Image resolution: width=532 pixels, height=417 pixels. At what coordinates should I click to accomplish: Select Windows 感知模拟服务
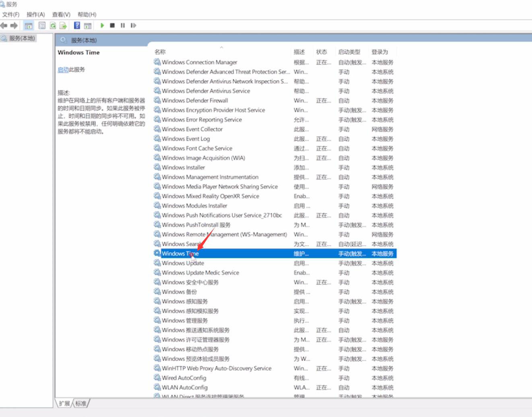(x=275, y=311)
